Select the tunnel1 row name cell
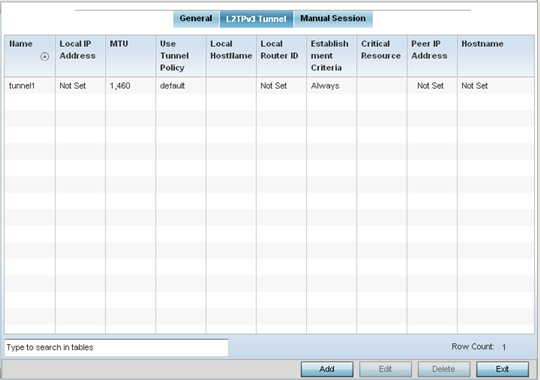Image resolution: width=540 pixels, height=380 pixels. click(x=30, y=86)
